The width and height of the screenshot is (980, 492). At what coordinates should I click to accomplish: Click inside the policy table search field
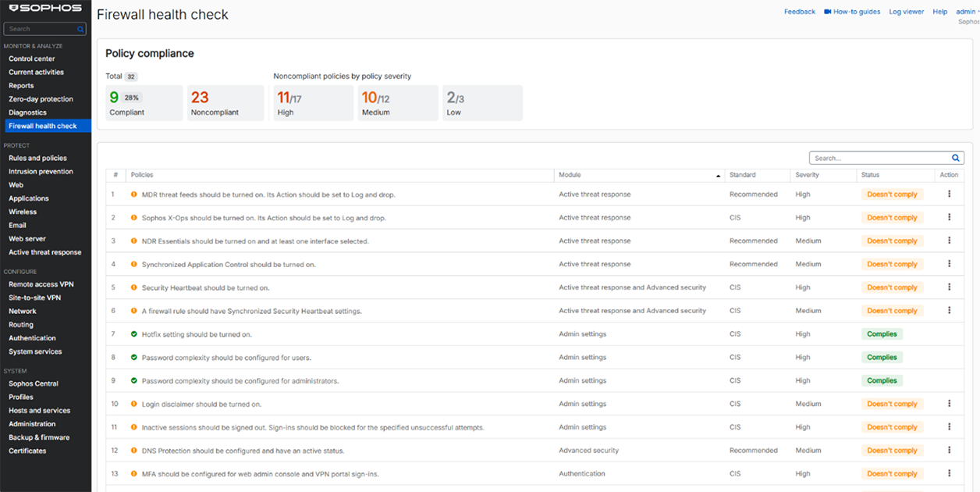coord(874,157)
